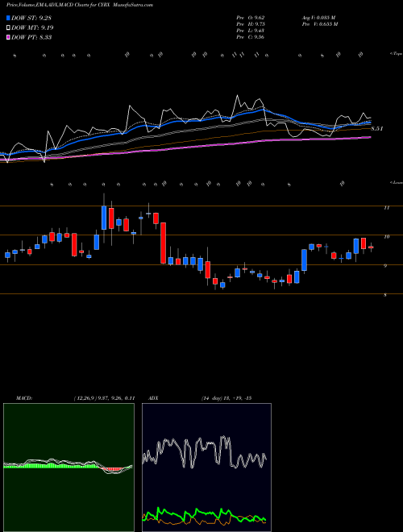Click the long red candle dropping from 10.4
The height and width of the screenshot is (532, 403).
(163, 243)
